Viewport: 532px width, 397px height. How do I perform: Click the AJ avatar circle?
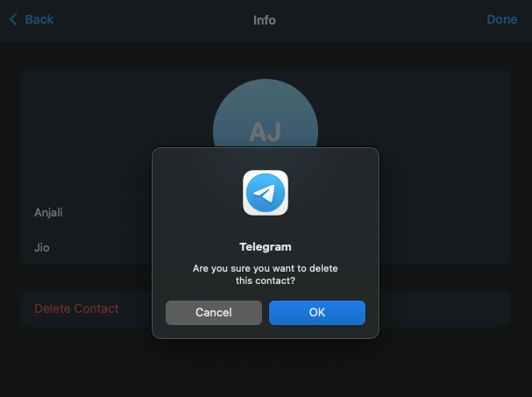click(x=266, y=114)
